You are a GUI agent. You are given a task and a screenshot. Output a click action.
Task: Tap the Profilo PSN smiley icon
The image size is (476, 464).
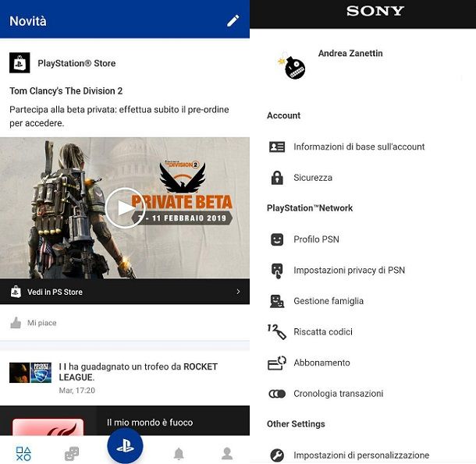point(277,239)
